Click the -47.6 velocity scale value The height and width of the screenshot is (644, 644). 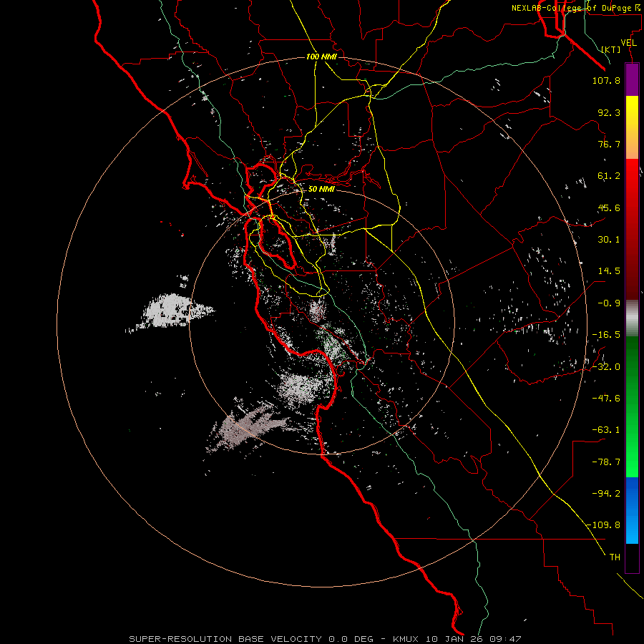pyautogui.click(x=606, y=399)
